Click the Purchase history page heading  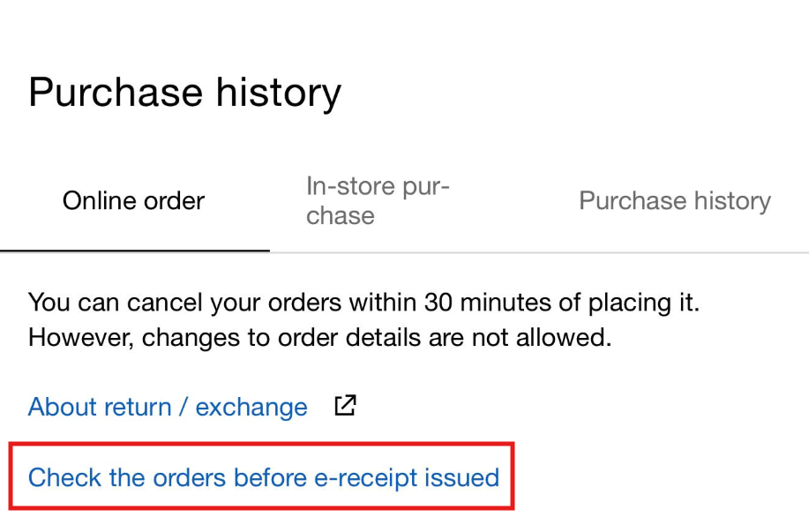tap(184, 93)
